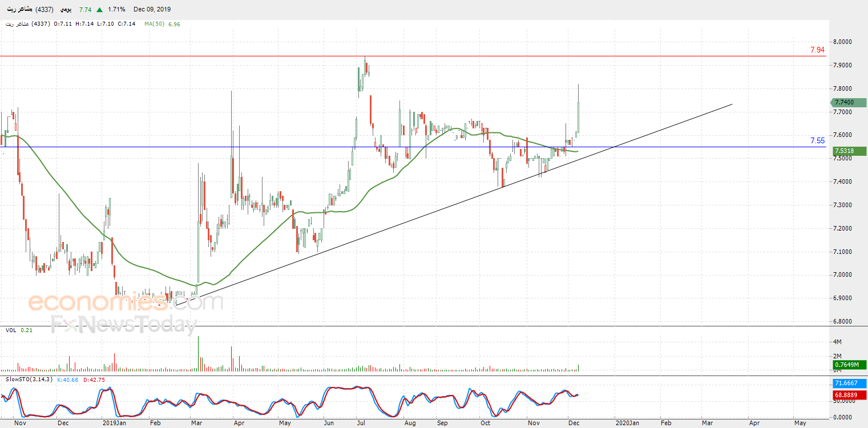Click the 4M volume axis label
The width and height of the screenshot is (868, 428).
(838, 342)
